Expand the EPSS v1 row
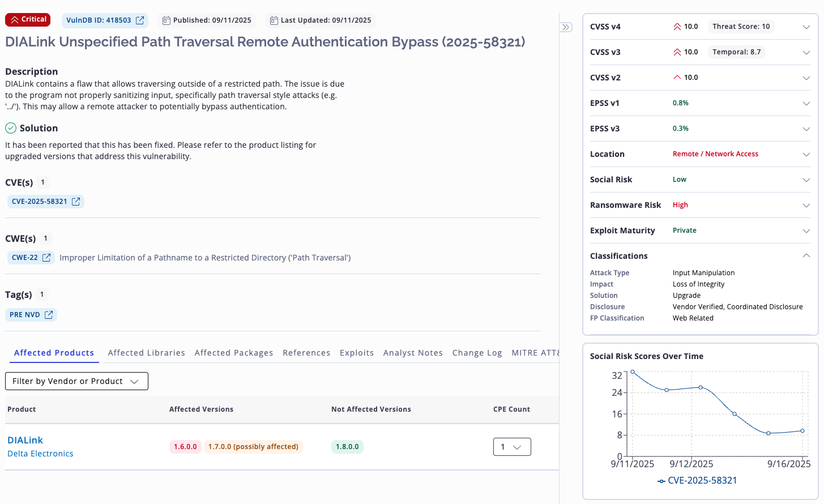The height and width of the screenshot is (504, 824). click(x=806, y=104)
